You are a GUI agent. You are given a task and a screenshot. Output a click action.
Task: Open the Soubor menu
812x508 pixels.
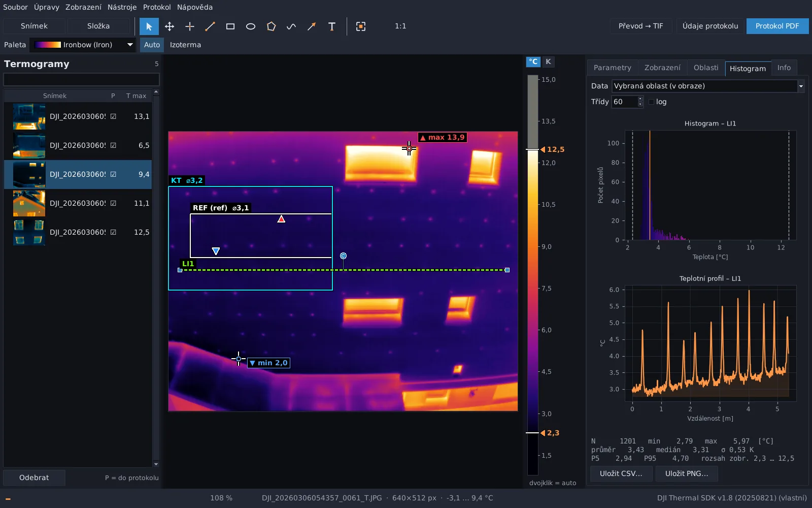click(15, 7)
